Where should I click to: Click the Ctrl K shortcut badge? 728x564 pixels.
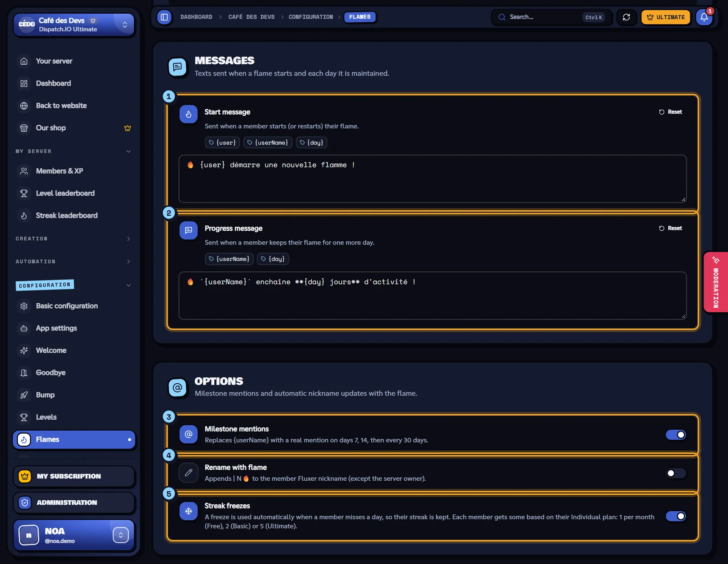pos(593,17)
